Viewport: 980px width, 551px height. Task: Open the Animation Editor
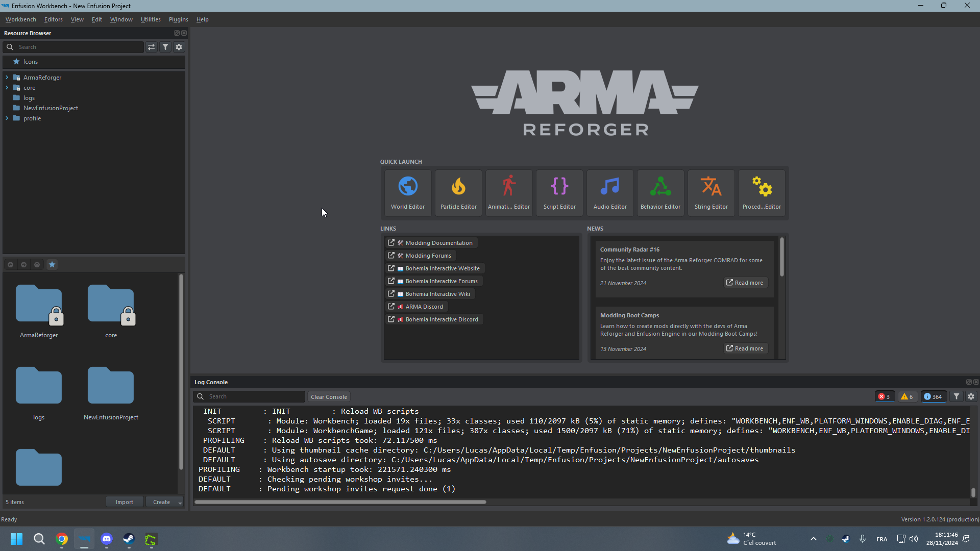[x=509, y=193]
